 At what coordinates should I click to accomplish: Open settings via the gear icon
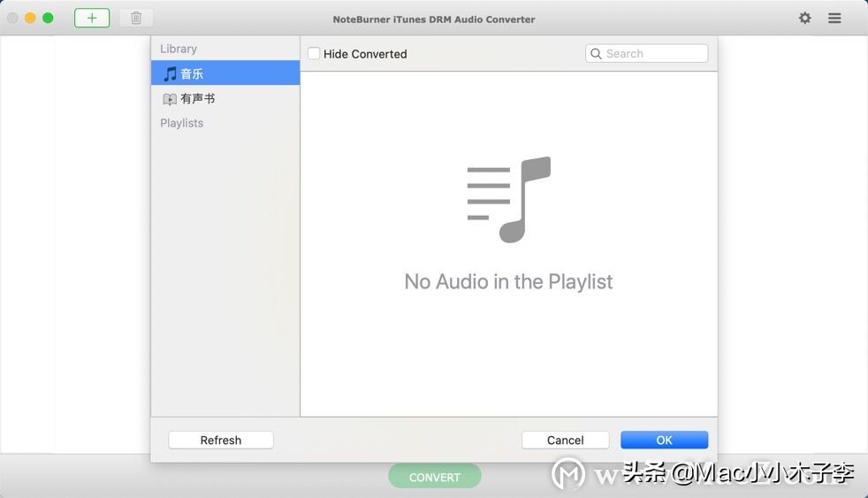click(805, 19)
